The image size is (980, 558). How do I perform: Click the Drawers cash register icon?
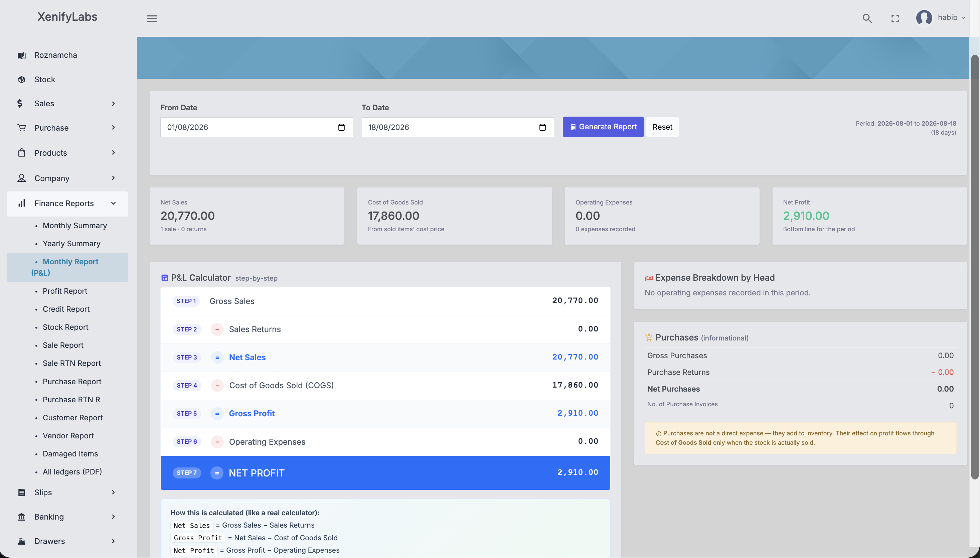coord(22,541)
